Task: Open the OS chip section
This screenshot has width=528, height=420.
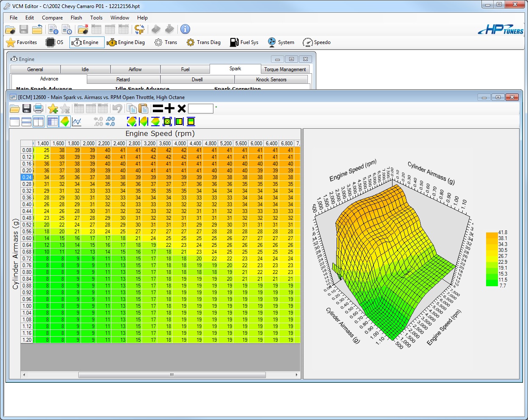Action: click(x=55, y=42)
